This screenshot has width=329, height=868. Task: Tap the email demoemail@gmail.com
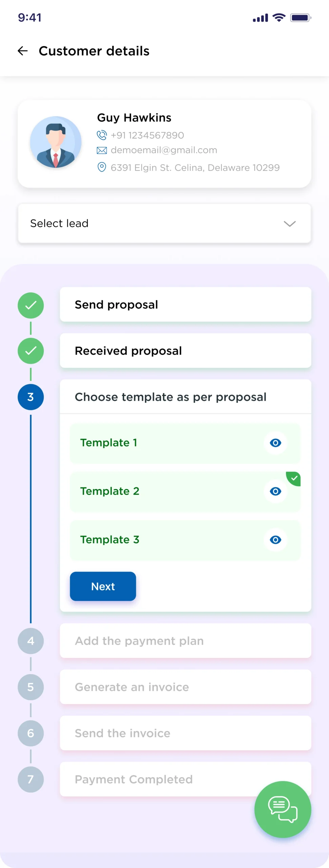pyautogui.click(x=164, y=150)
